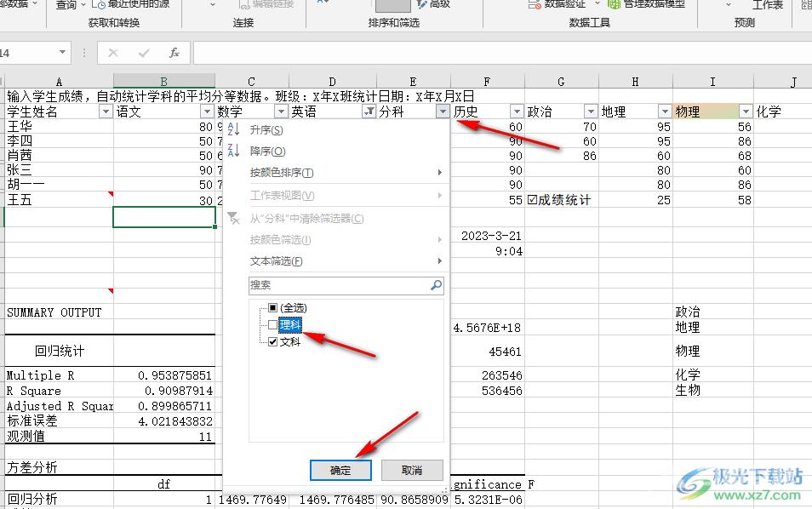The width and height of the screenshot is (812, 509).
Task: Click inside the formula bar input
Action: point(502,53)
